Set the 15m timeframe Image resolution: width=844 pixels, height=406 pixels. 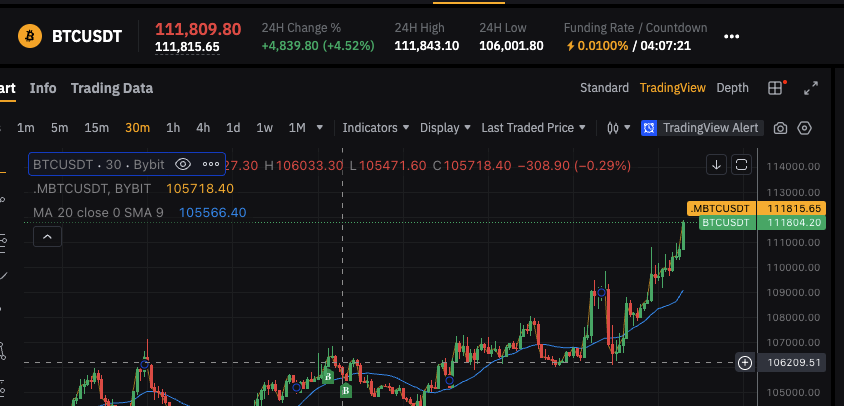tap(96, 128)
